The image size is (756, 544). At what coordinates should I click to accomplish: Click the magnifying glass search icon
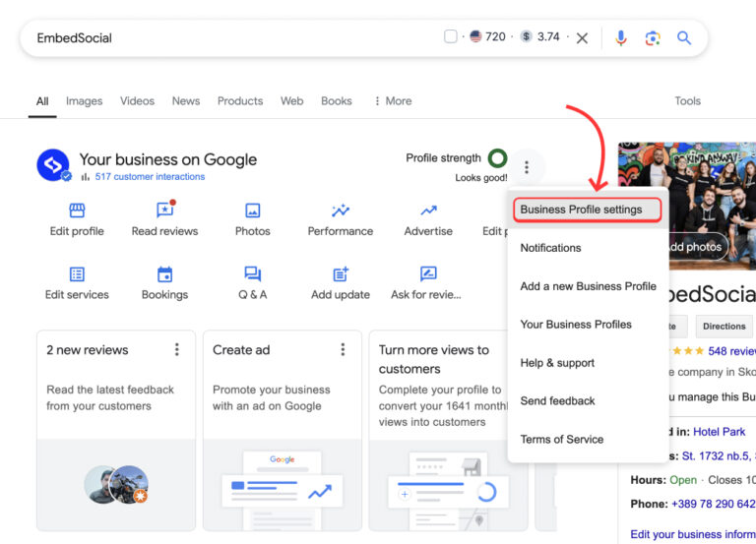click(x=684, y=37)
